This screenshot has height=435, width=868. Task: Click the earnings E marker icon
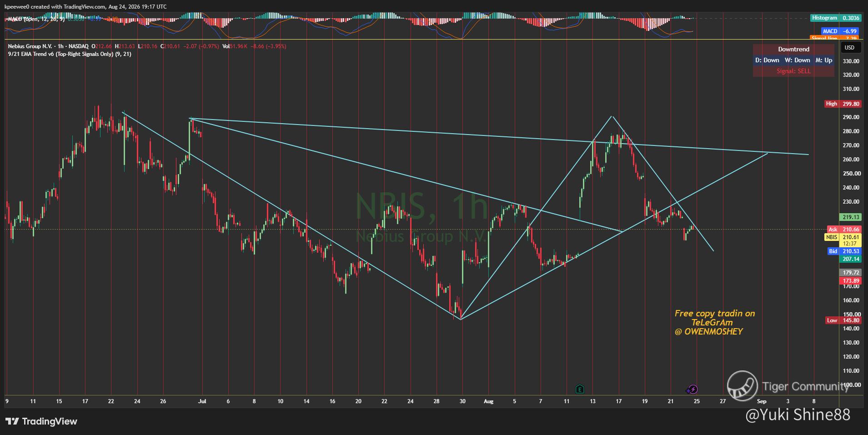click(579, 389)
